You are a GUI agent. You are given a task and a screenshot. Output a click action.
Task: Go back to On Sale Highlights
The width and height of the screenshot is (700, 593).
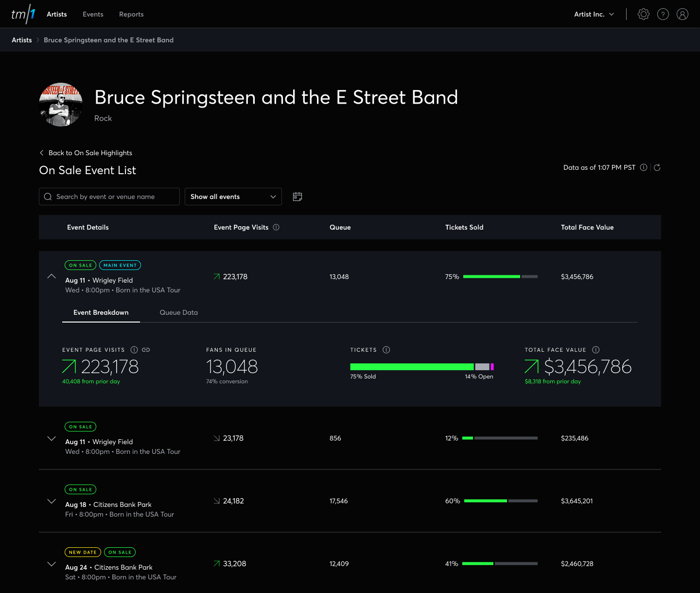coord(90,153)
